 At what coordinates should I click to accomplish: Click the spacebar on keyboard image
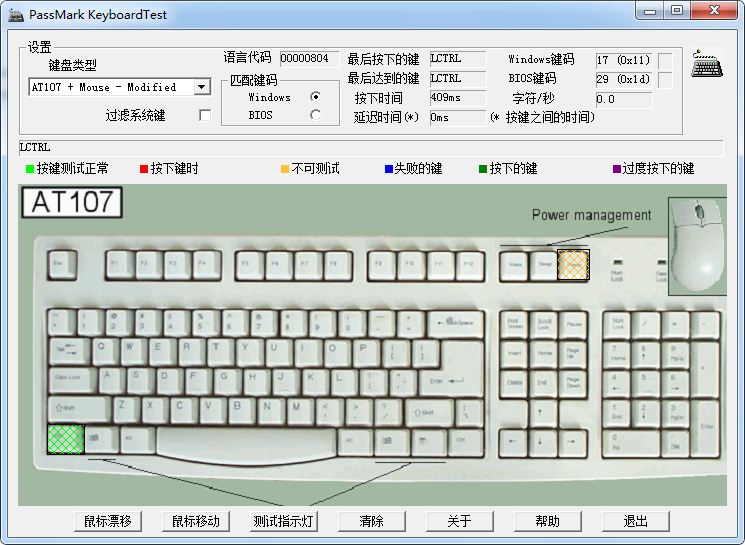(247, 446)
